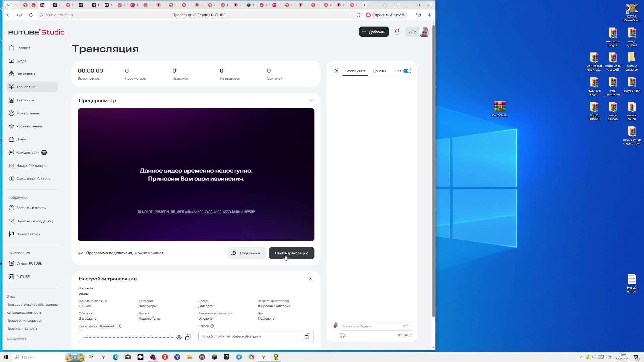Reveal stream key with eye icon

(x=179, y=337)
